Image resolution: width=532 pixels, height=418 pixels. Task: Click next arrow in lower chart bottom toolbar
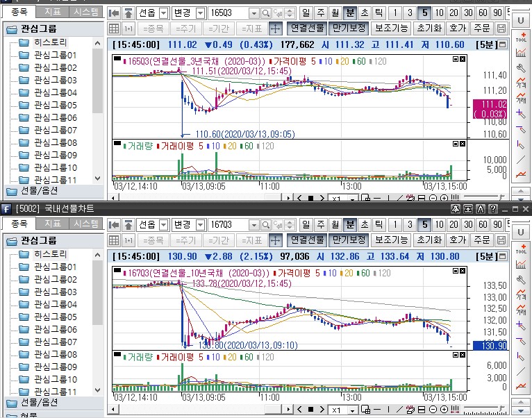322,410
